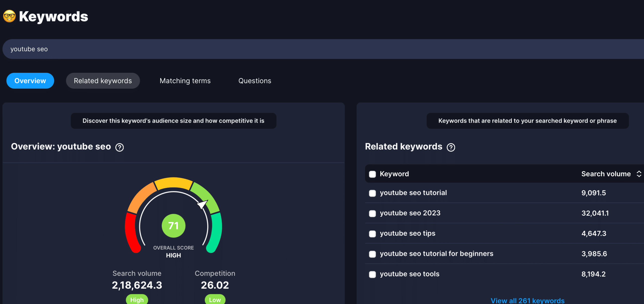Open the Questions tab
Image resolution: width=644 pixels, height=304 pixels.
(x=255, y=81)
